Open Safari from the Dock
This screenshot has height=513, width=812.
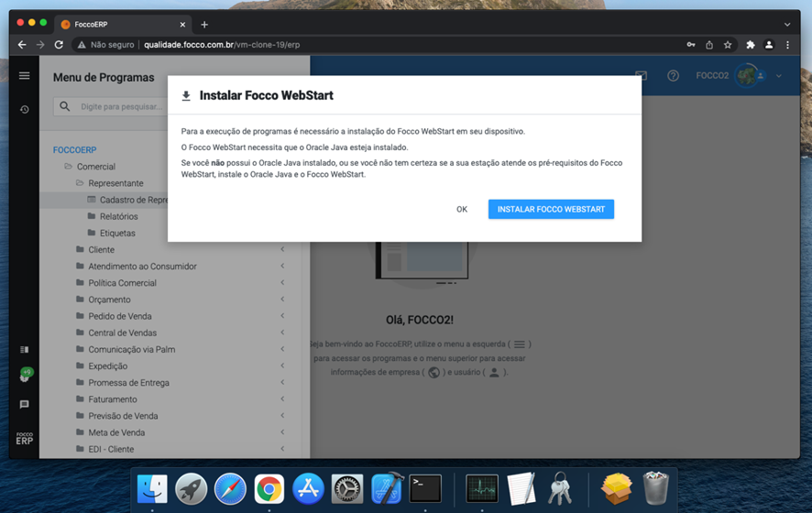coord(230,488)
